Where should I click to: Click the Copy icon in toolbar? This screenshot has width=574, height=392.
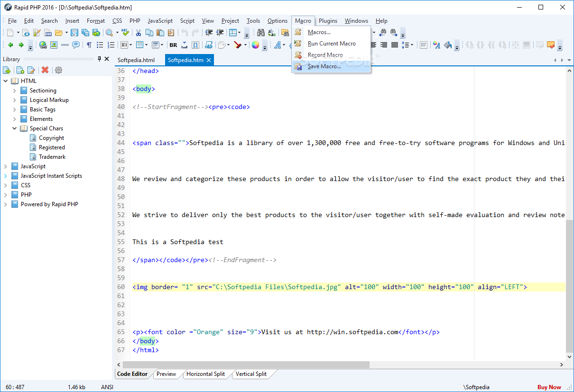149,33
